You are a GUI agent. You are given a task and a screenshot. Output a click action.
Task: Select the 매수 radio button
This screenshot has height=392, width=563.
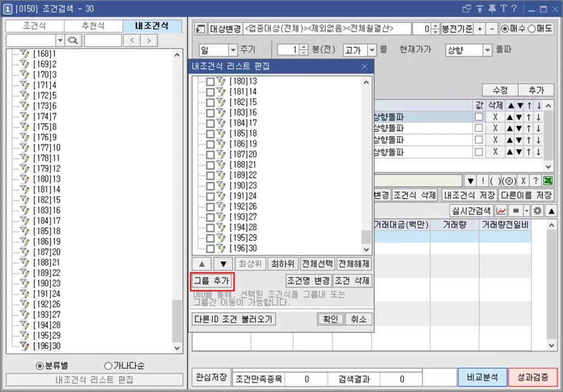(505, 29)
